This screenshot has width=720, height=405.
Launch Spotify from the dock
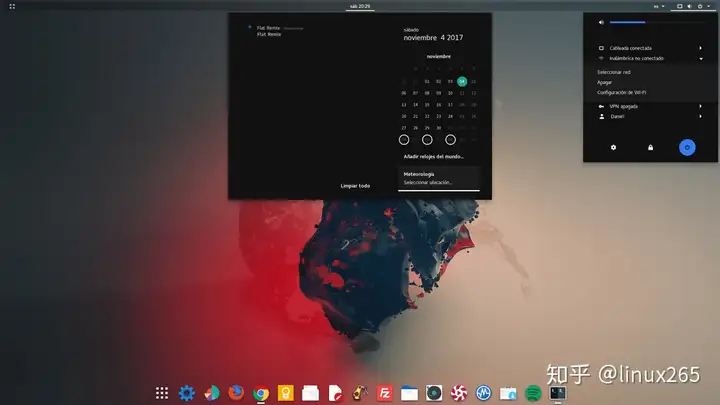(x=533, y=394)
